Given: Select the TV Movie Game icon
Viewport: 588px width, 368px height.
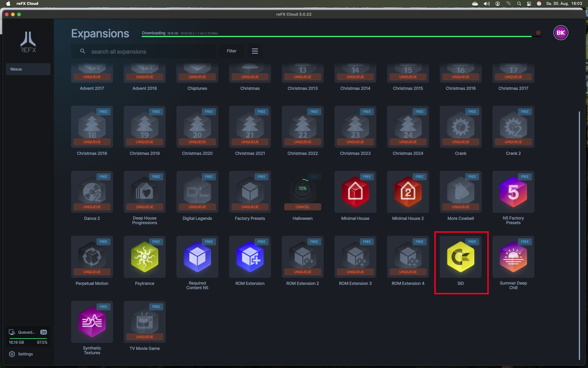Looking at the screenshot, I should tap(145, 321).
